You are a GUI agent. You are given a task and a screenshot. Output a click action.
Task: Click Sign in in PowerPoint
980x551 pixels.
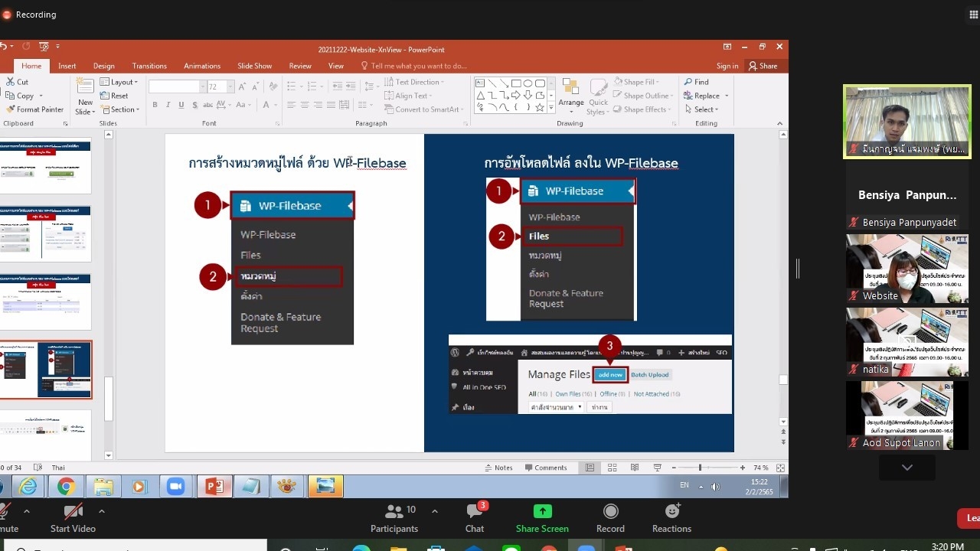coord(727,66)
